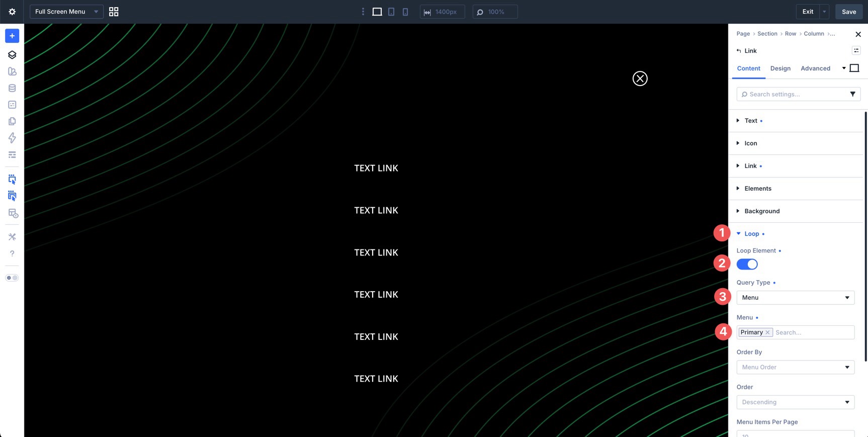Open the help question mark icon
The height and width of the screenshot is (437, 868).
[x=12, y=253]
